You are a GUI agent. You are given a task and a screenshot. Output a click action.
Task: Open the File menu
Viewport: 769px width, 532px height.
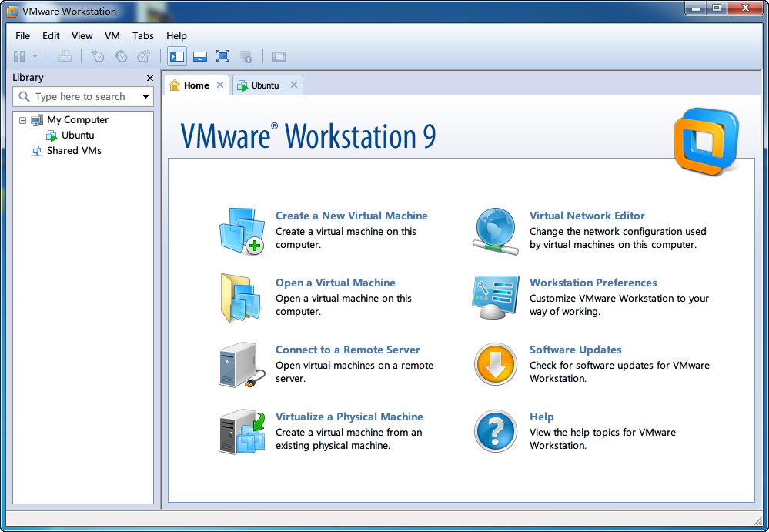(22, 35)
